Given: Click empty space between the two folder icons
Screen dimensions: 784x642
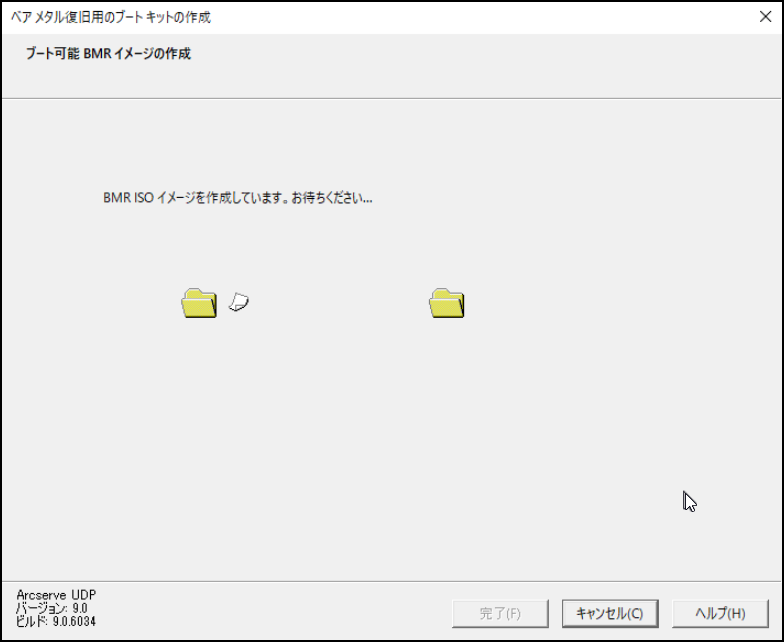Looking at the screenshot, I should 340,303.
